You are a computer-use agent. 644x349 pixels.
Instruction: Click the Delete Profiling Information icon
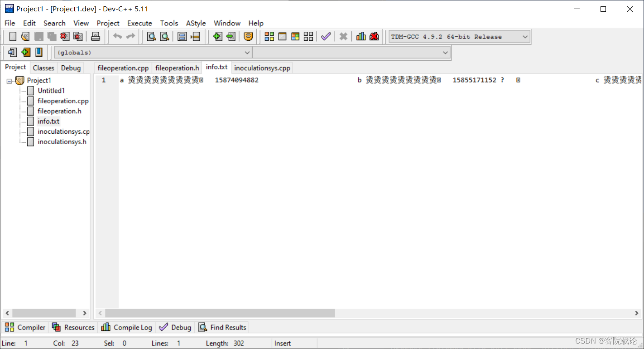pos(374,36)
